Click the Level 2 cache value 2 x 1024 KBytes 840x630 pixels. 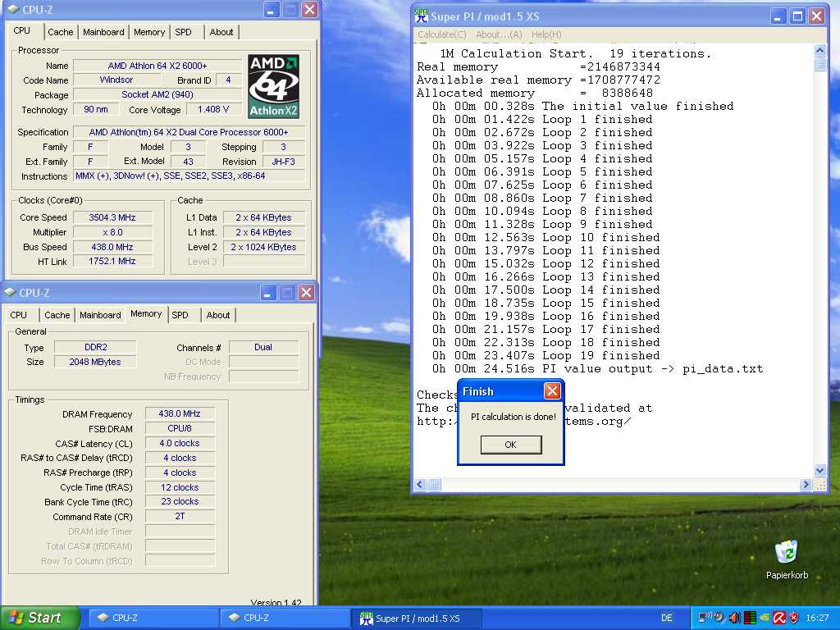pyautogui.click(x=263, y=247)
